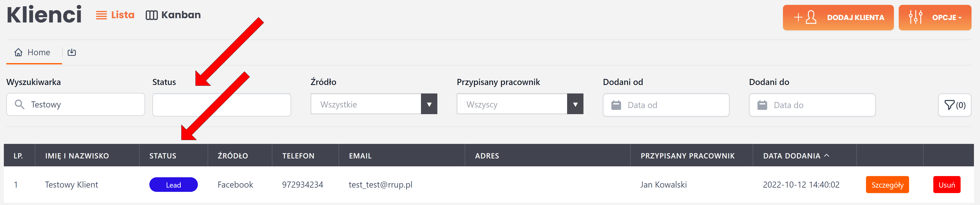980x205 pixels.
Task: Click the calendar icon in Data od
Action: coord(616,105)
